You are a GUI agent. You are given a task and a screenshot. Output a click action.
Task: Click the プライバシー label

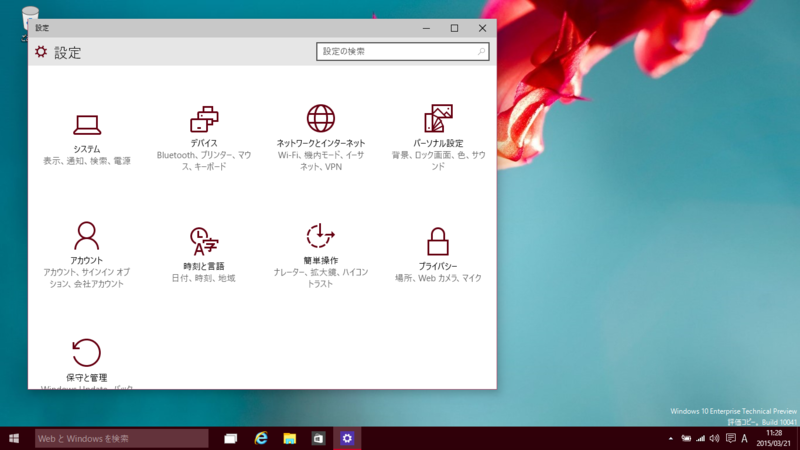438,266
